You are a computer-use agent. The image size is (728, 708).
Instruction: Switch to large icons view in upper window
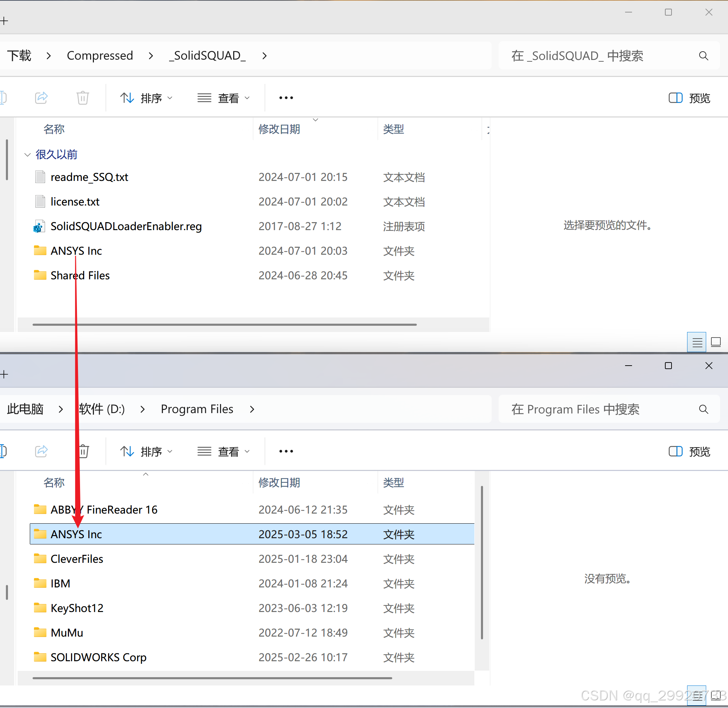coord(716,342)
